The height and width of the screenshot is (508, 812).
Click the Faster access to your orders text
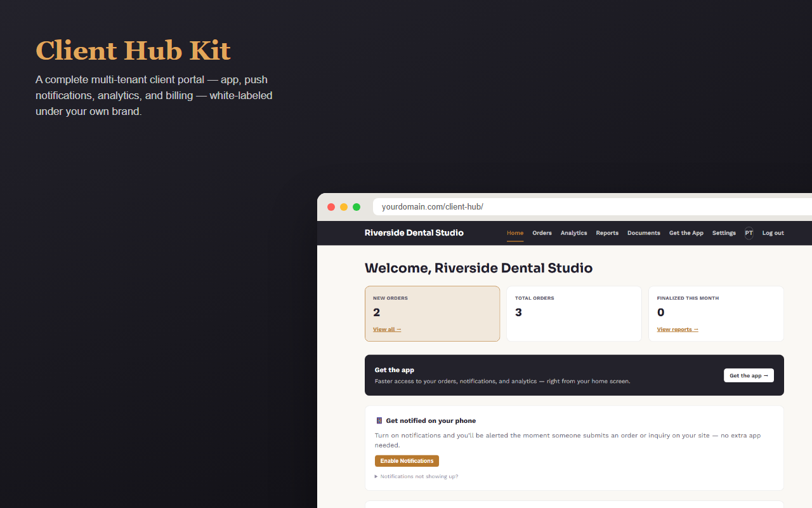502,382
